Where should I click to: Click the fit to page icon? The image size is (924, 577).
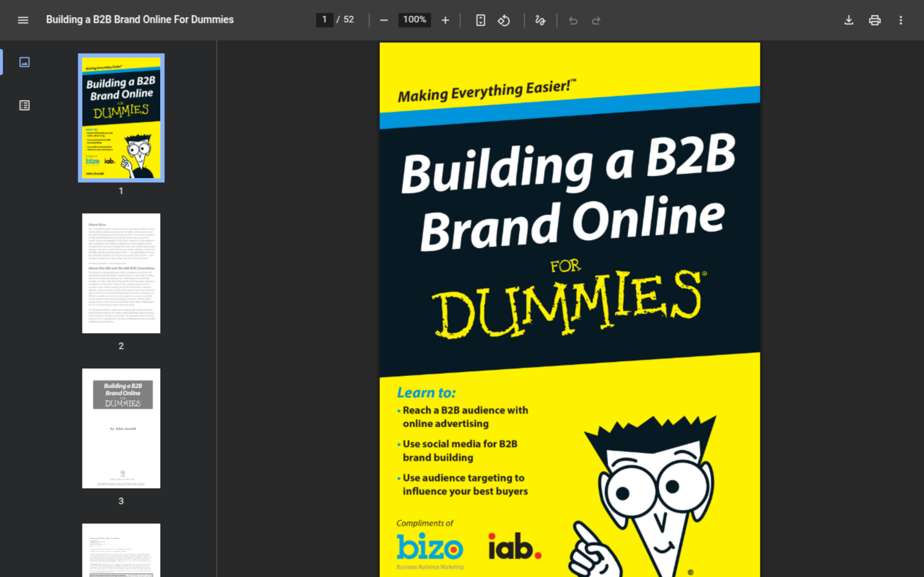click(480, 20)
